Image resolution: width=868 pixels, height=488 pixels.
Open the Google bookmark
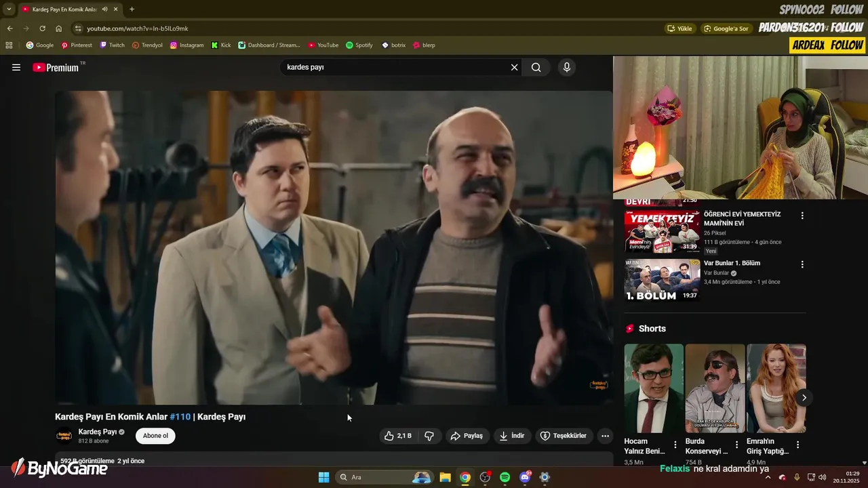pyautogui.click(x=40, y=45)
